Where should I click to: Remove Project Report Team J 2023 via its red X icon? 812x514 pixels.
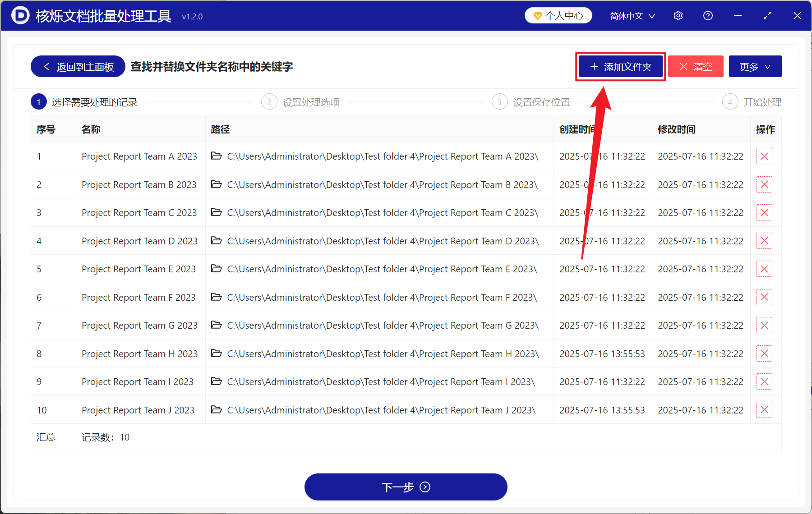coord(764,409)
